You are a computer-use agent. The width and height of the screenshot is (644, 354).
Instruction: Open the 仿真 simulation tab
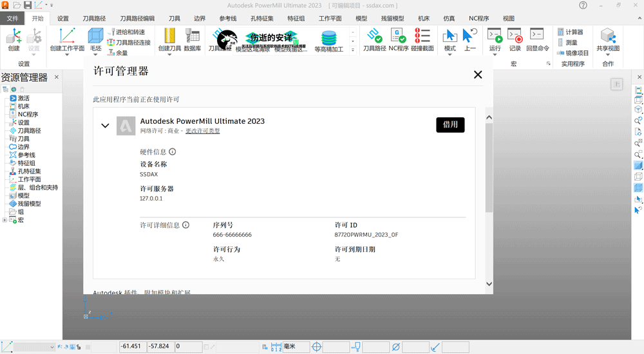[x=449, y=19]
